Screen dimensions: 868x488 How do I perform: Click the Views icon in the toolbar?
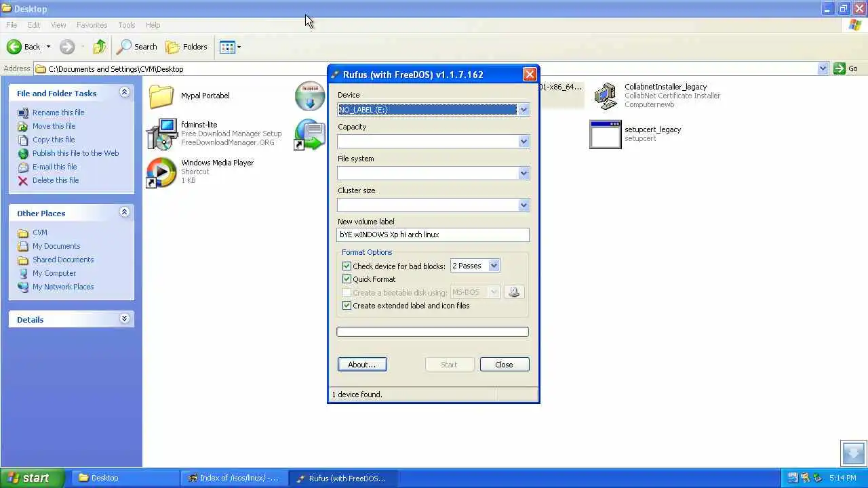(227, 47)
